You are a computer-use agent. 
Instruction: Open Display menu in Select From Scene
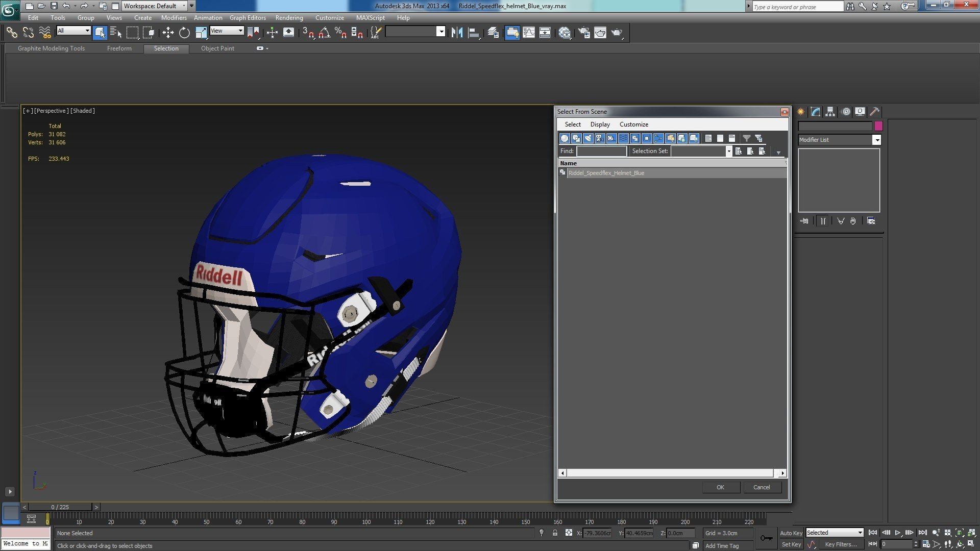[600, 124]
